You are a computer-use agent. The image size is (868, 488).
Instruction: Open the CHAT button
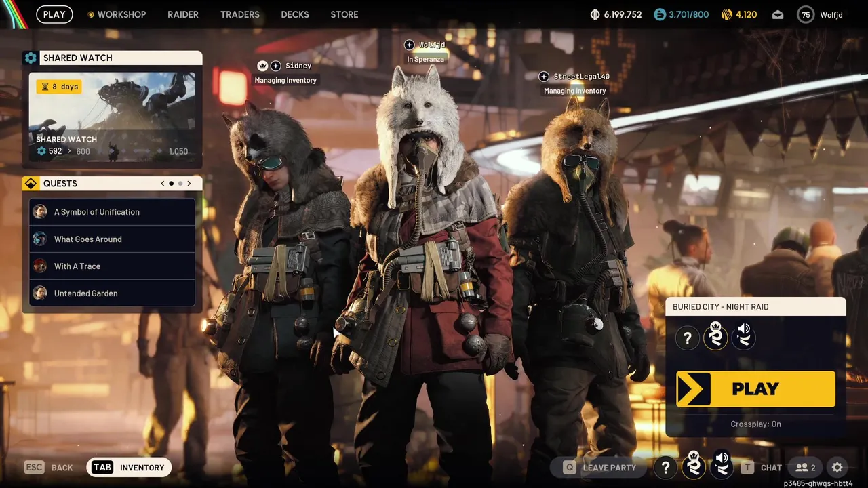coord(762,467)
